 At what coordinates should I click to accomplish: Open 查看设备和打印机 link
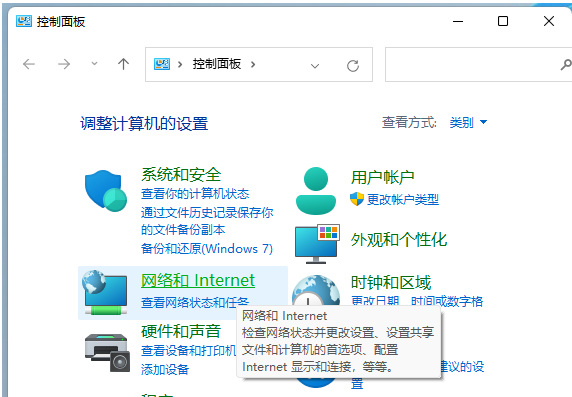tap(189, 351)
